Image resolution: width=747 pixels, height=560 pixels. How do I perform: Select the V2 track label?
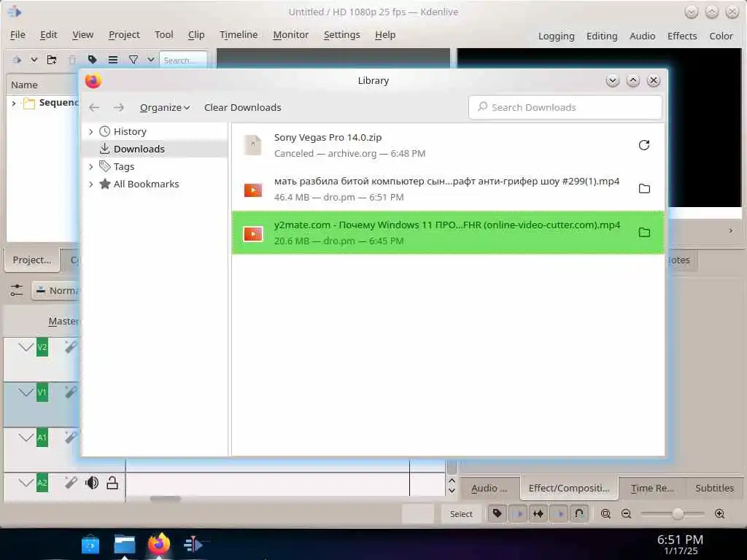tap(42, 347)
